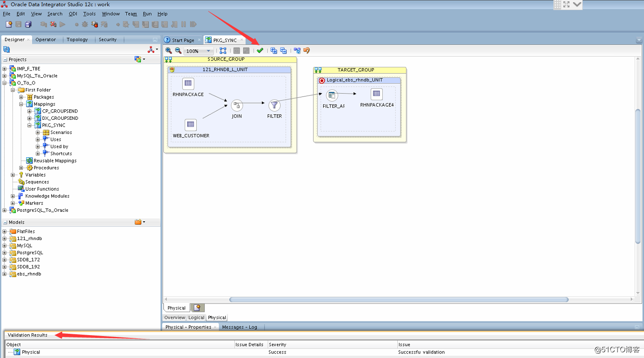Click the Expand all groups icon
The height and width of the screenshot is (358, 644).
click(x=274, y=51)
